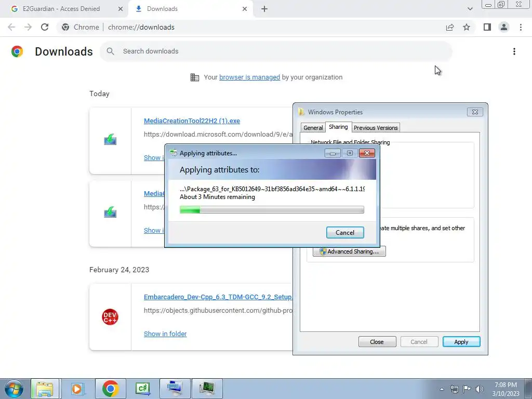
Task: Click the volume speaker icon
Action: 480,389
